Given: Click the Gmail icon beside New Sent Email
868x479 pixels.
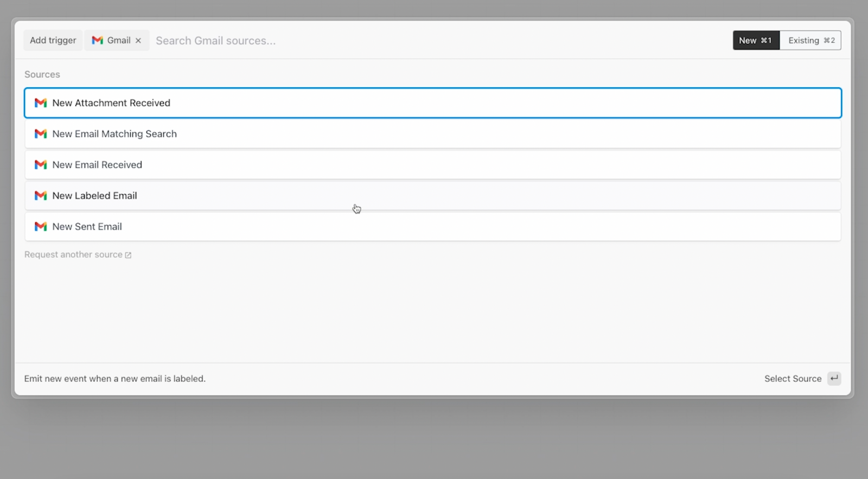Looking at the screenshot, I should [41, 227].
